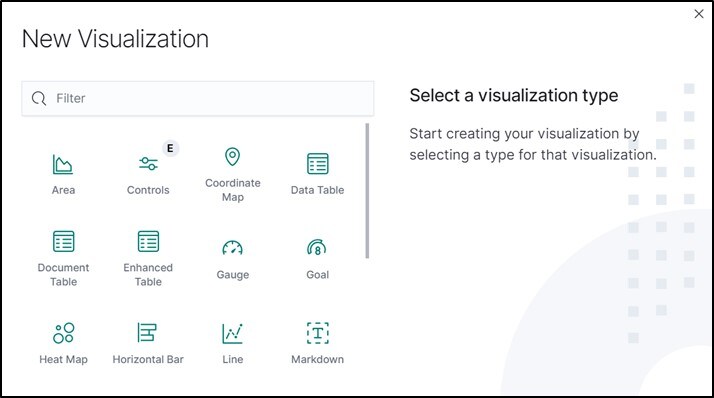The width and height of the screenshot is (714, 398).
Task: Click the 'Goal' label text
Action: (317, 275)
